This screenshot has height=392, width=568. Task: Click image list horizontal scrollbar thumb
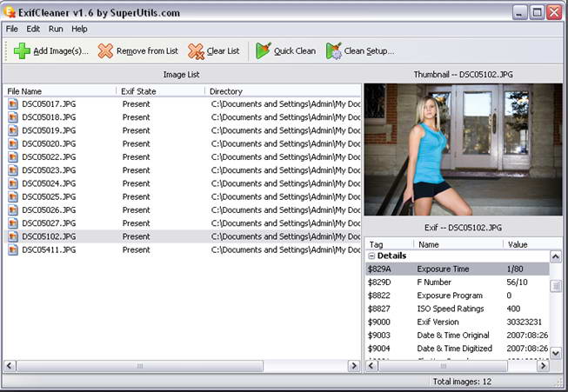point(140,366)
